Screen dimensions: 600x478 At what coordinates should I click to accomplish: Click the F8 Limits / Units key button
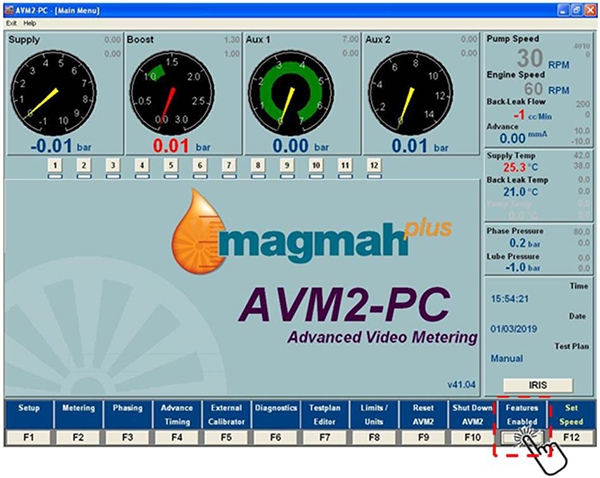[374, 437]
